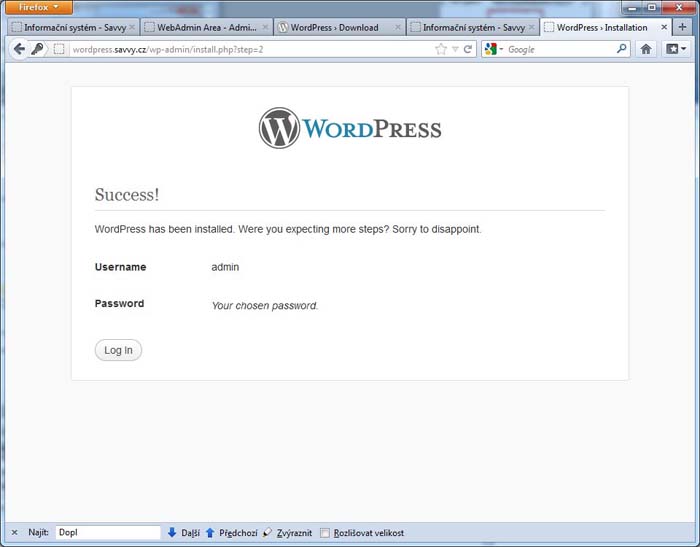Open the Firefox application menu button
Image resolution: width=700 pixels, height=547 pixels.
[38, 7]
